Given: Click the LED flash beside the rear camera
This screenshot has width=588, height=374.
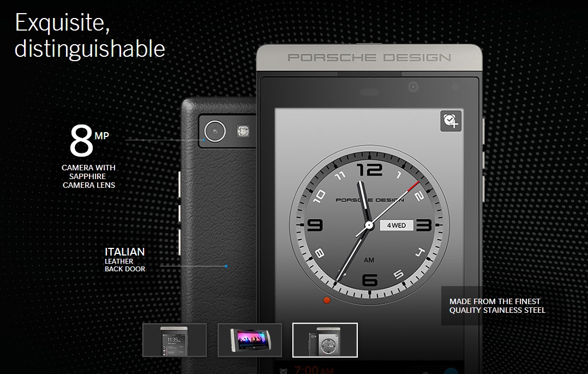Looking at the screenshot, I should (x=243, y=131).
